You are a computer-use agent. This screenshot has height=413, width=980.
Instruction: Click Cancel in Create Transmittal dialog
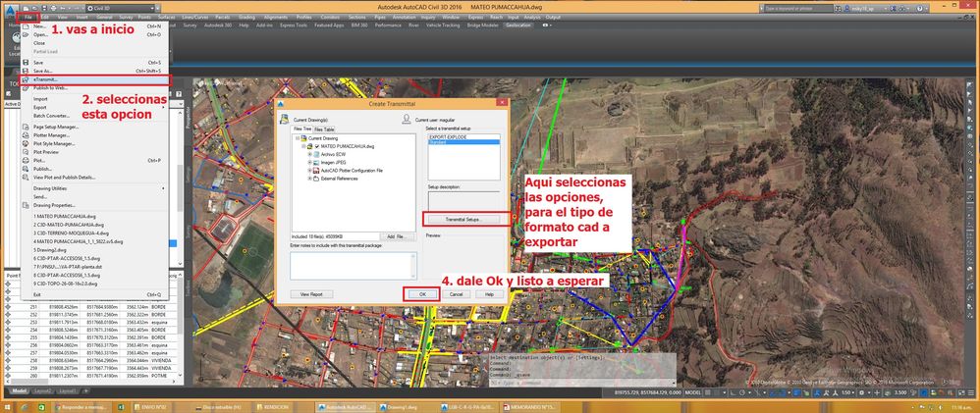coord(456,293)
